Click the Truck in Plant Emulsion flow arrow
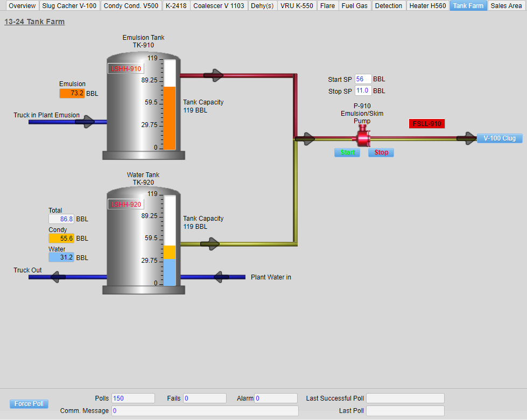Screen dimensions: 527x420 point(85,122)
